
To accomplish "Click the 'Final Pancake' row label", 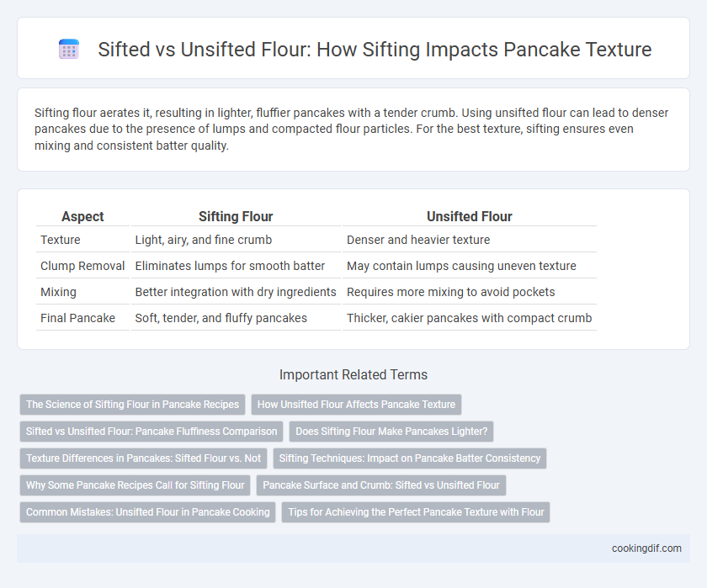I will click(77, 318).
